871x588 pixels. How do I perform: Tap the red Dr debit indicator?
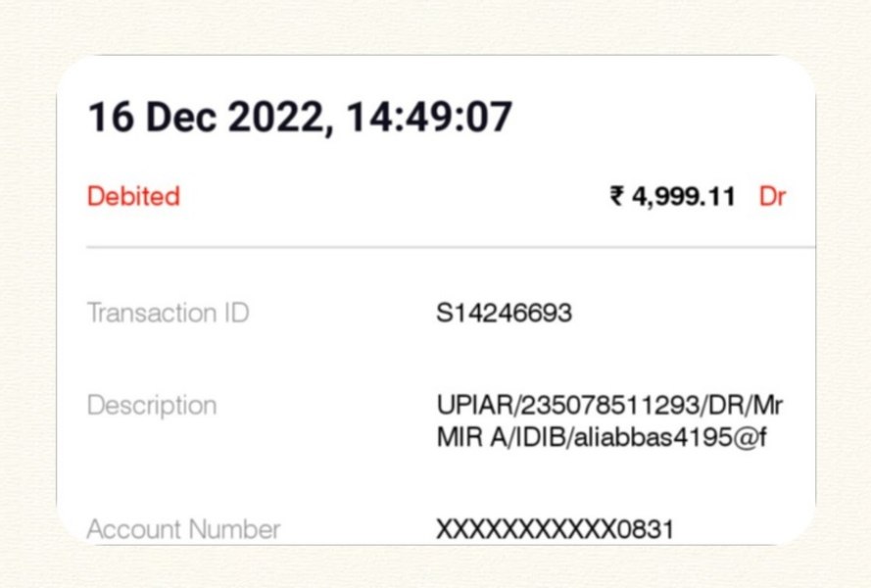tap(772, 197)
